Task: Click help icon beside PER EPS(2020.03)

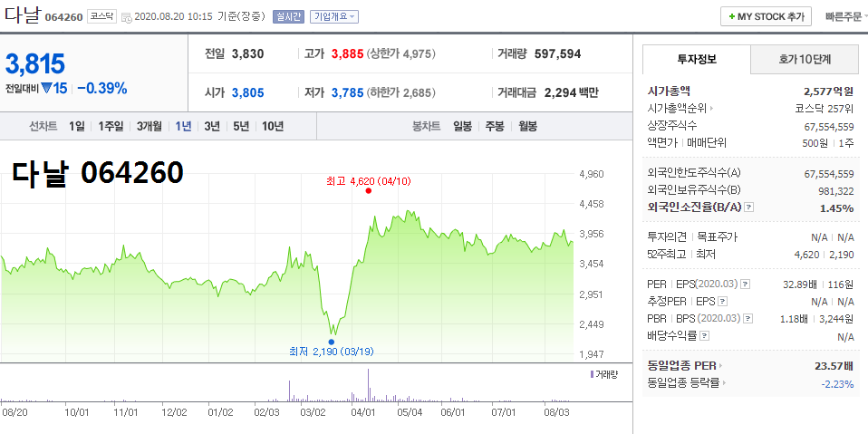Action: 746,285
